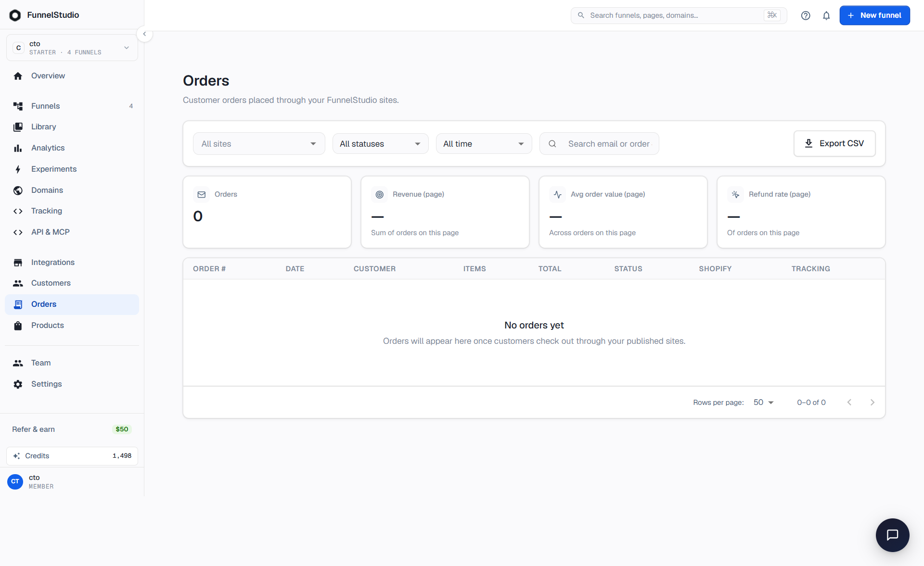Open Settings from the sidebar
Image resolution: width=924 pixels, height=566 pixels.
[x=72, y=384]
